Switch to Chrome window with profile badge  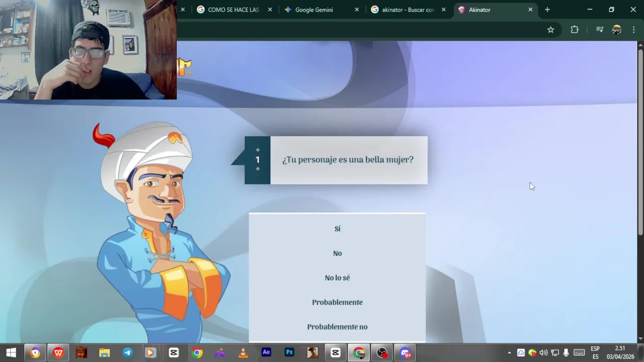click(359, 353)
